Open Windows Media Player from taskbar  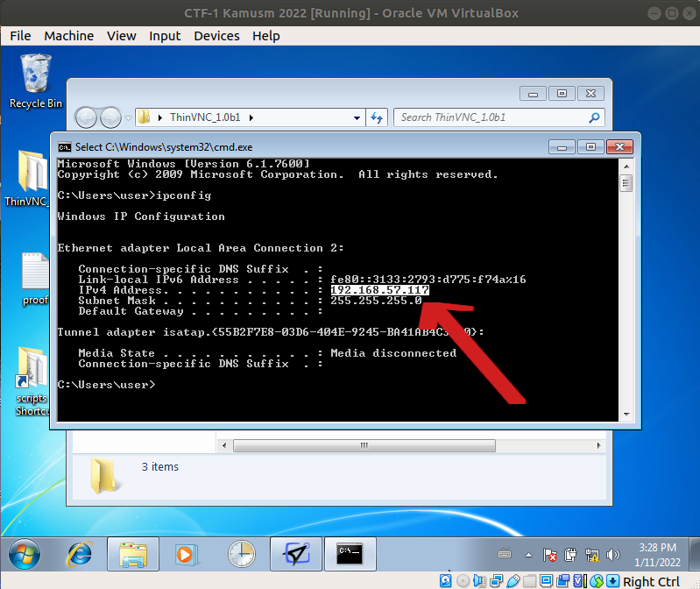tap(186, 554)
